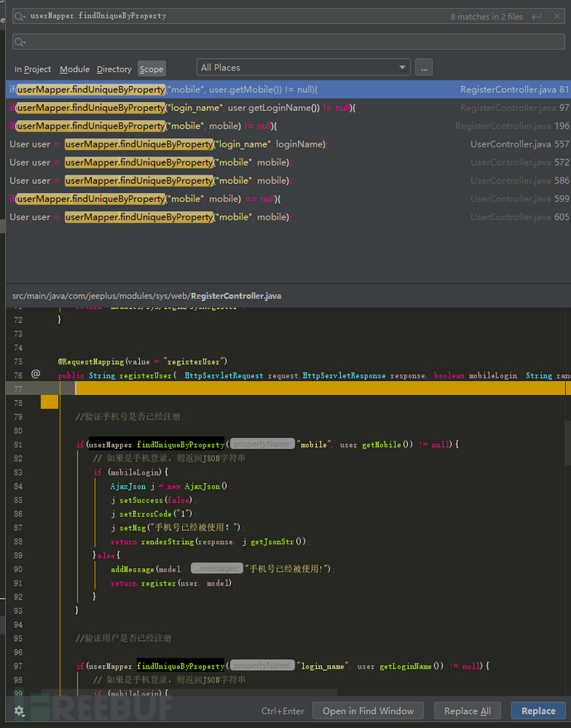Click the ellipsis button beside All Places

click(x=424, y=68)
